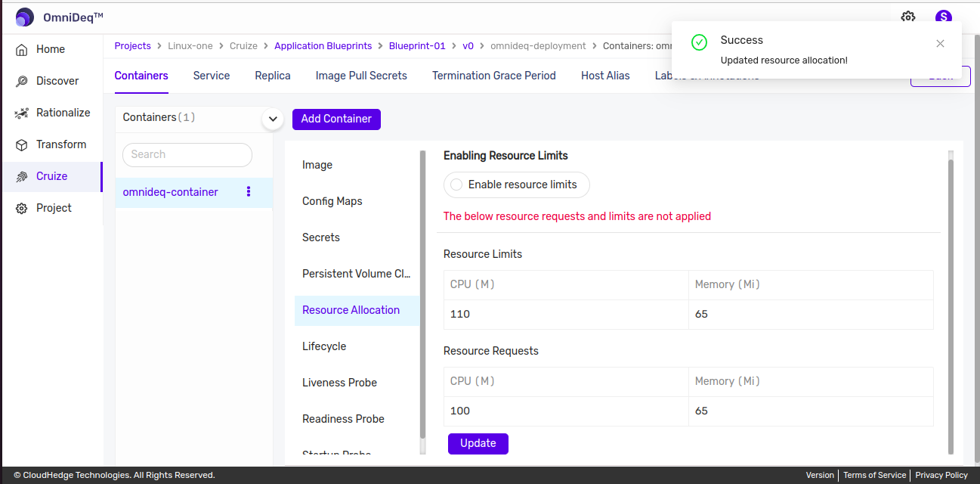Open the omnideq-deployment breadcrumb
The width and height of the screenshot is (980, 484).
(538, 46)
